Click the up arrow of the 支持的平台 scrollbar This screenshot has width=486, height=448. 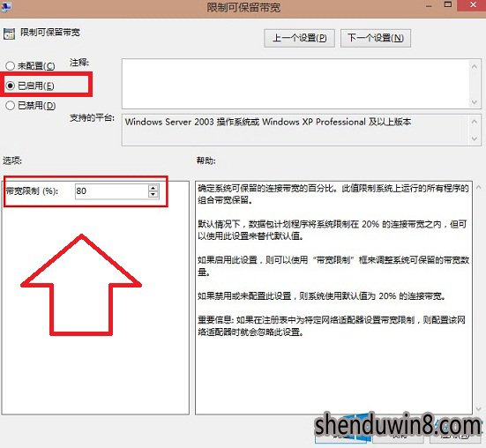tap(475, 122)
